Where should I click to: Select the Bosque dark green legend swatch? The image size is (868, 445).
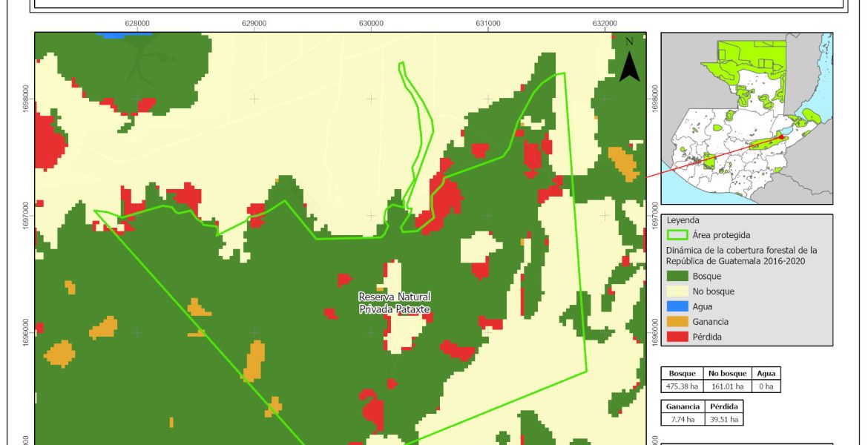coord(677,276)
